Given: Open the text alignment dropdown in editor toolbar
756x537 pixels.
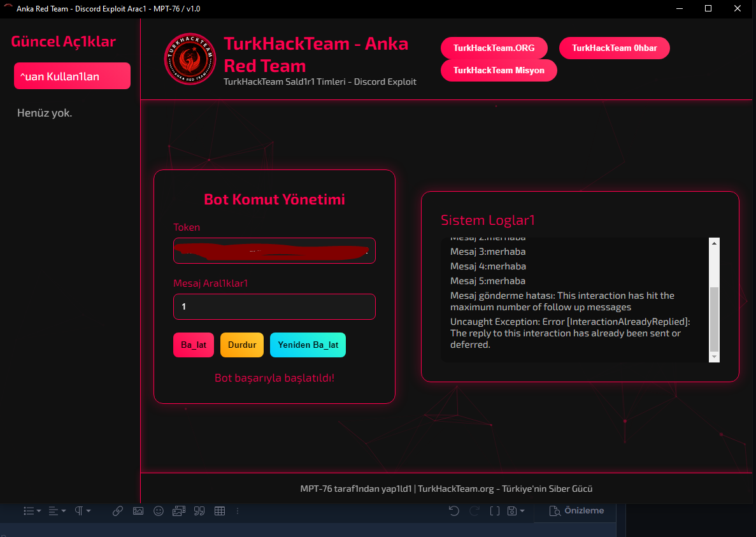Looking at the screenshot, I should 57,511.
